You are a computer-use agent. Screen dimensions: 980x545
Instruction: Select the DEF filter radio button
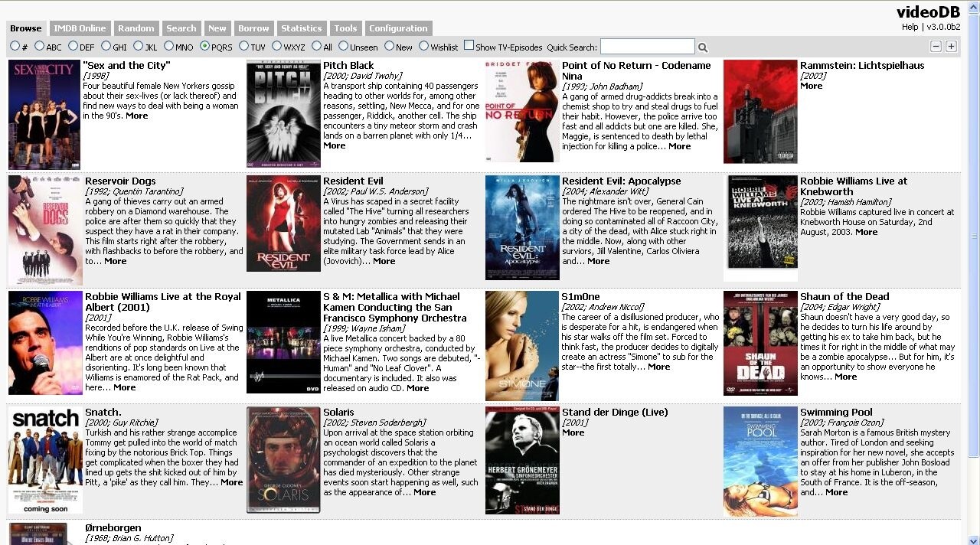[73, 46]
